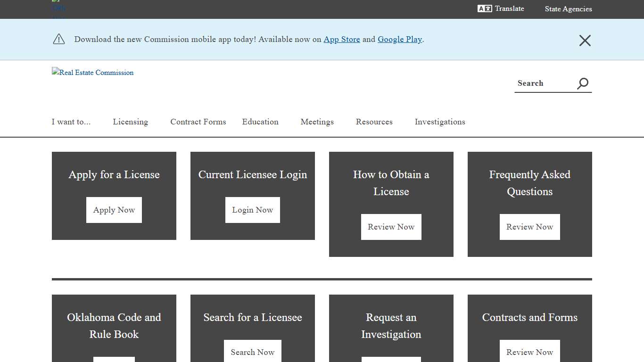Open the Education menu
644x362 pixels.
click(x=260, y=122)
